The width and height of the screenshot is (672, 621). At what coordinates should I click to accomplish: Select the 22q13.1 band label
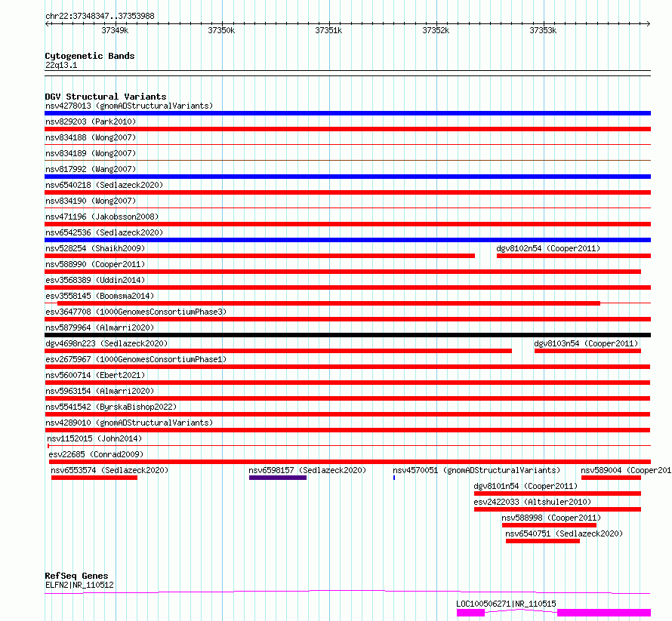tap(61, 65)
